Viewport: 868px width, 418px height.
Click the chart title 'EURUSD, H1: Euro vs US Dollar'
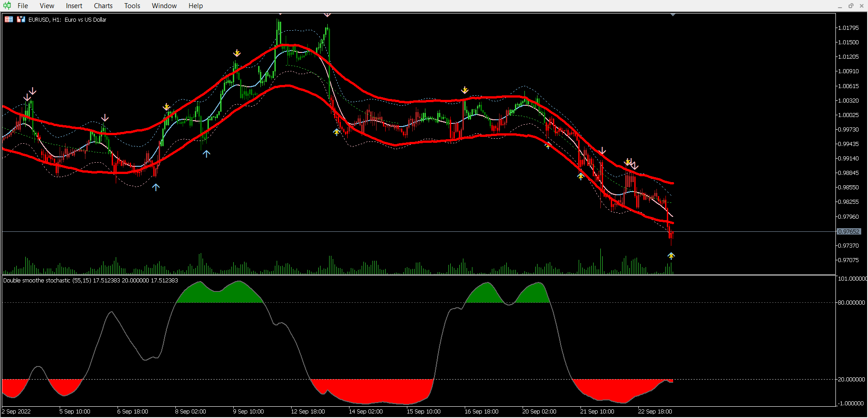pyautogui.click(x=67, y=20)
